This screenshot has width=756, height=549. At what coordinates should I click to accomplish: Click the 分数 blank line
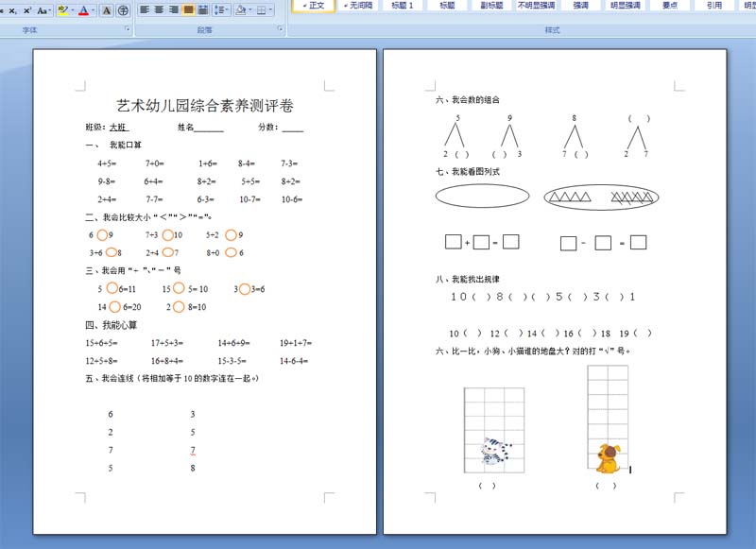pyautogui.click(x=293, y=129)
